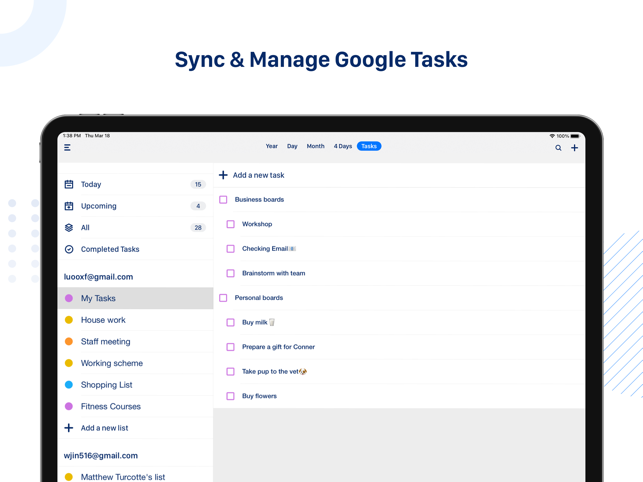Open the Workshop task title

click(257, 224)
